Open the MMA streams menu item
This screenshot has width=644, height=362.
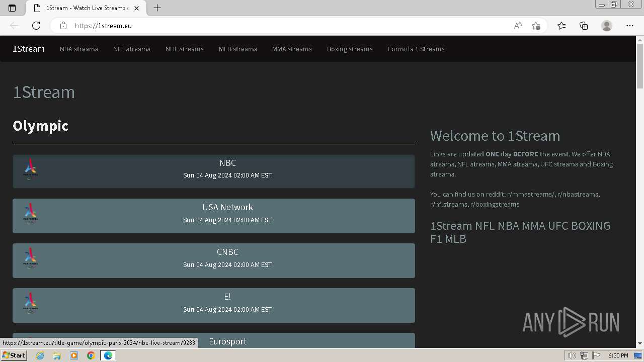click(x=292, y=49)
